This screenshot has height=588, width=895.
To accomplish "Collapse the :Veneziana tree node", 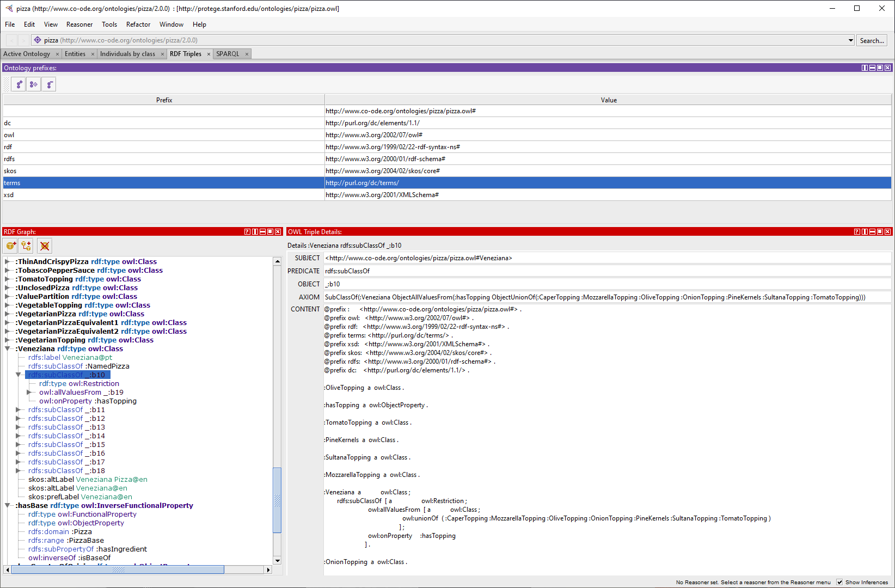I will (x=8, y=348).
